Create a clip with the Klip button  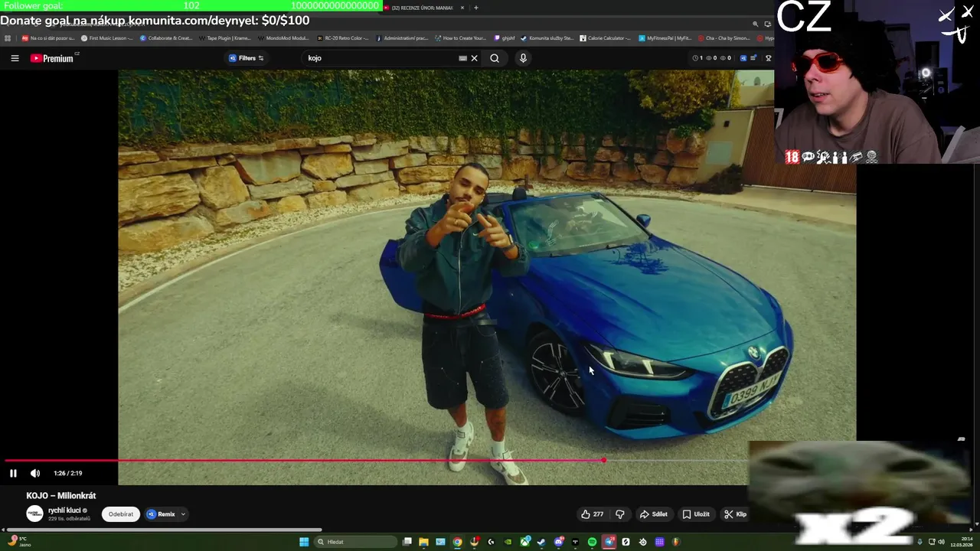pos(736,514)
